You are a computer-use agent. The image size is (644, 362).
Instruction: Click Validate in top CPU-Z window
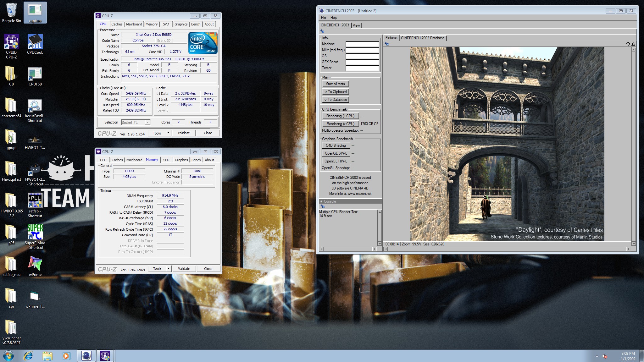tap(184, 133)
